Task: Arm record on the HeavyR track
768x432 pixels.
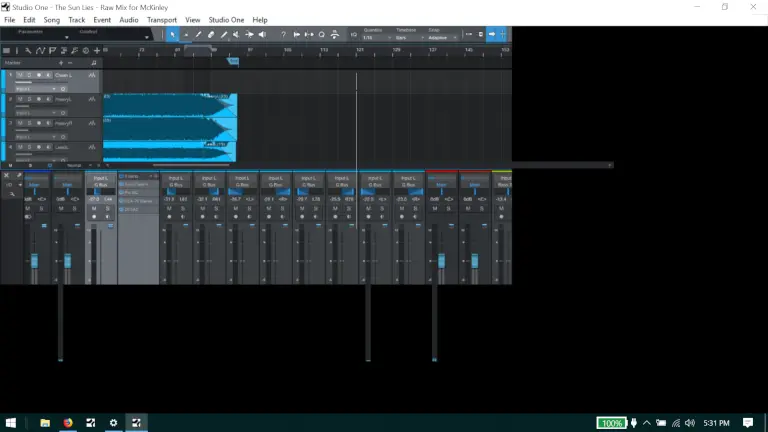Action: coord(39,123)
